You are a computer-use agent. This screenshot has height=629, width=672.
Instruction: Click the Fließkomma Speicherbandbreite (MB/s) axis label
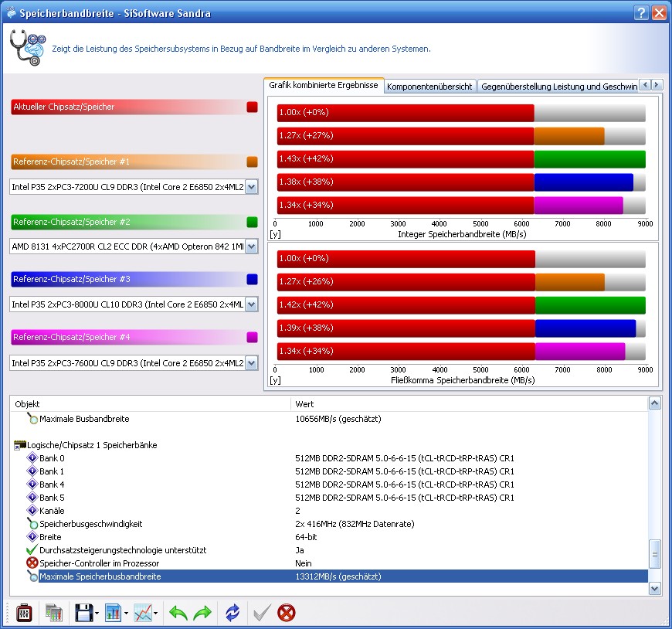pos(463,380)
